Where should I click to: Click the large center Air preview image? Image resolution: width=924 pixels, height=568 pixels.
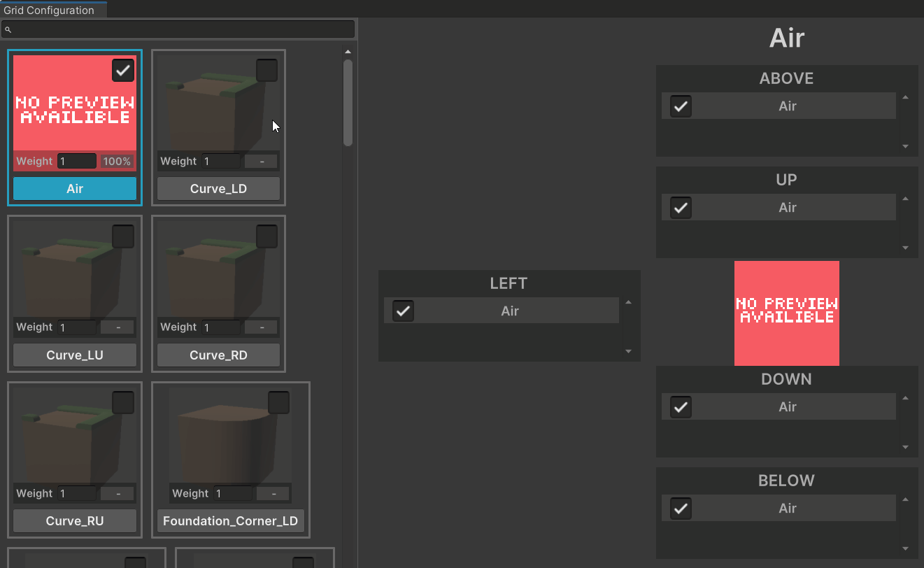pos(787,313)
